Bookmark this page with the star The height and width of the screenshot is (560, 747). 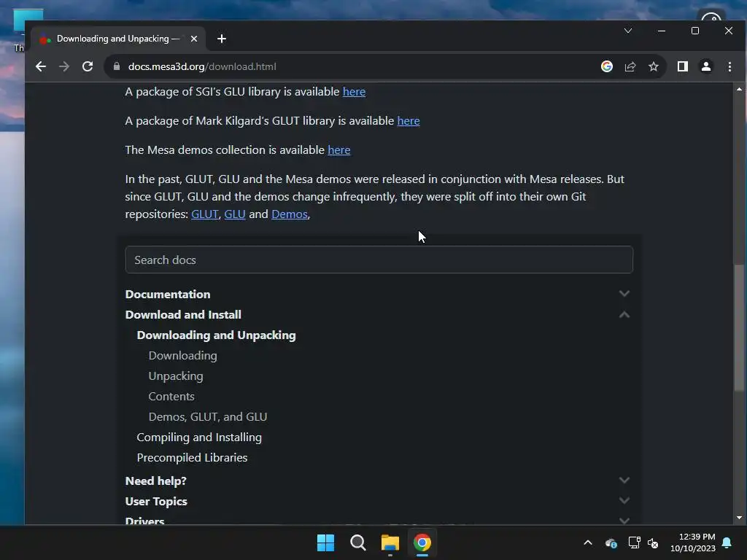click(x=653, y=66)
